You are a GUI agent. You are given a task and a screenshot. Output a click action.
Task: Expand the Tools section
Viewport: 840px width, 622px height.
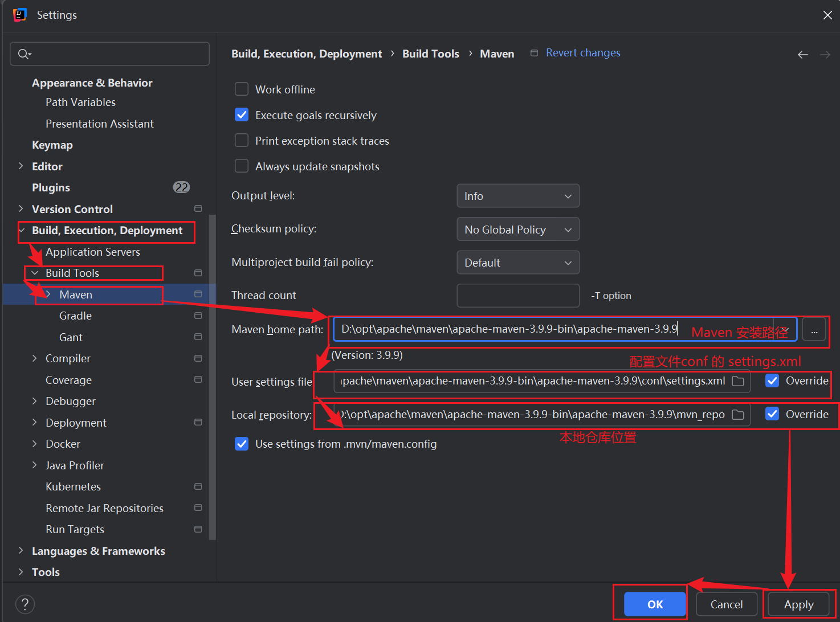click(21, 571)
